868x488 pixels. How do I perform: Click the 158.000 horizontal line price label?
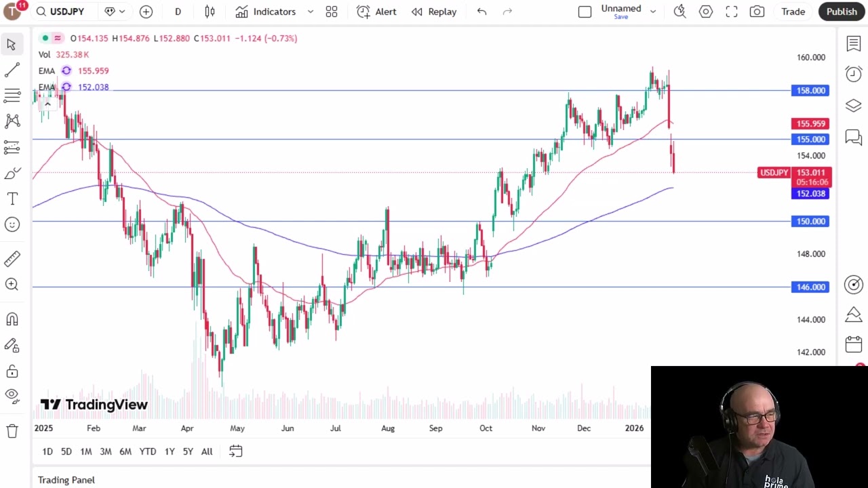(810, 90)
